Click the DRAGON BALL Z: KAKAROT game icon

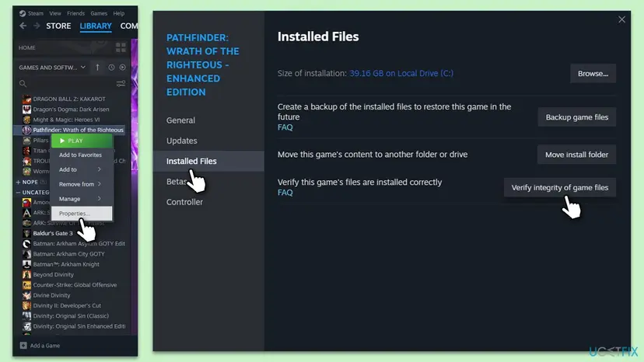(x=26, y=99)
